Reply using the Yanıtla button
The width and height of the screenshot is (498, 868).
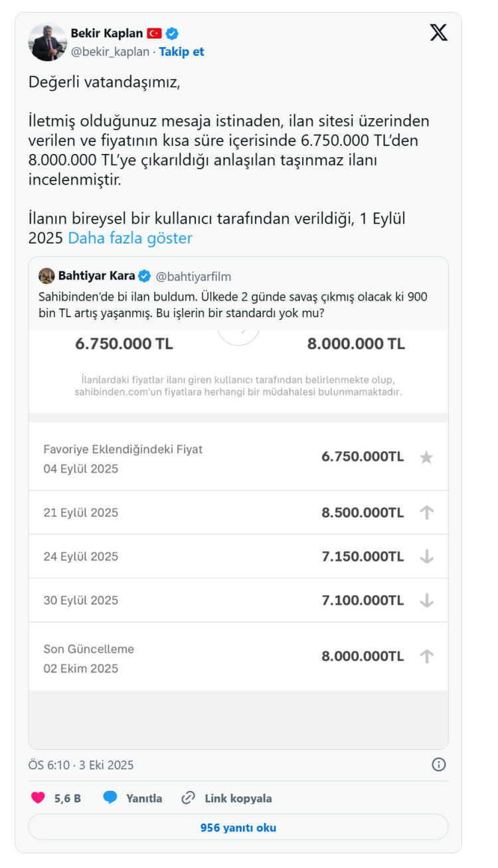[133, 798]
